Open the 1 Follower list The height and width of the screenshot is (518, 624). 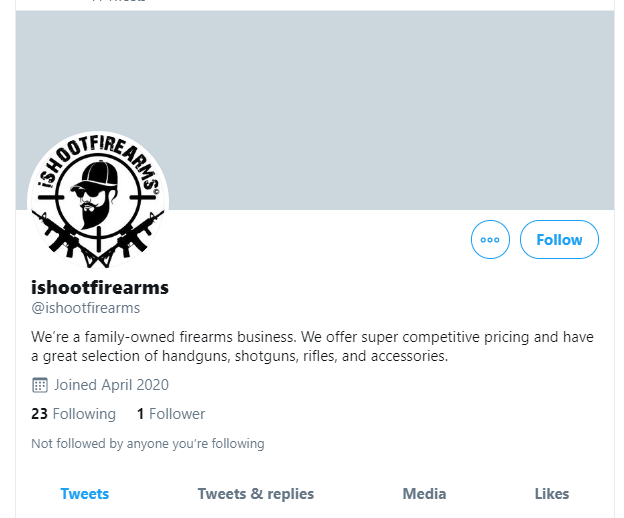tap(171, 414)
